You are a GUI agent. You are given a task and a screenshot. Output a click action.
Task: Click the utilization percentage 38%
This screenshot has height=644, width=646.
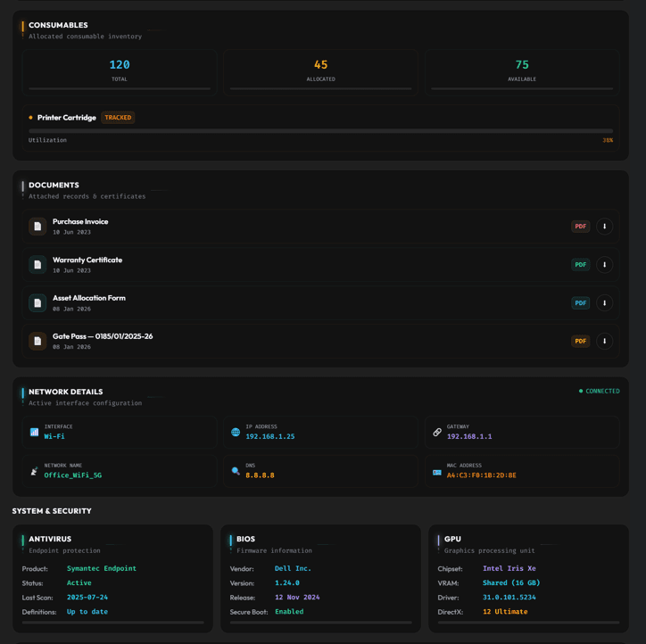point(608,140)
